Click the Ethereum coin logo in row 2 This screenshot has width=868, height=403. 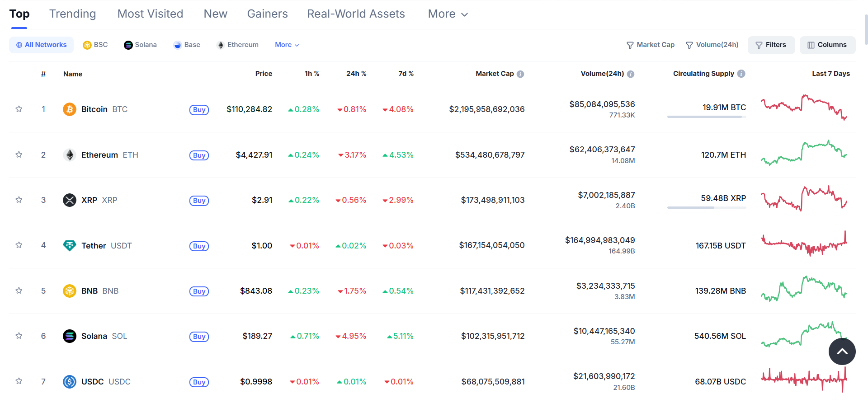tap(69, 155)
